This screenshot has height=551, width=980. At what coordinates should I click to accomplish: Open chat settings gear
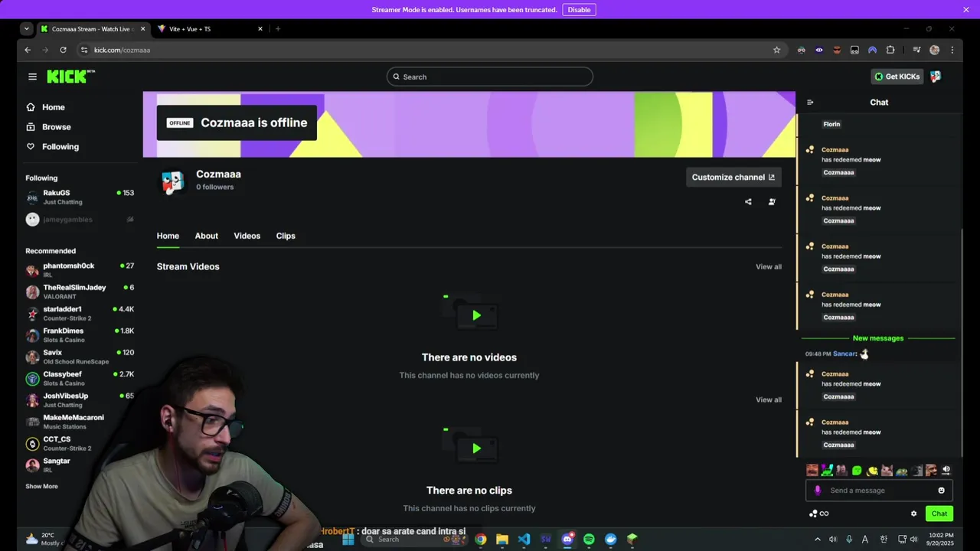[x=913, y=514]
